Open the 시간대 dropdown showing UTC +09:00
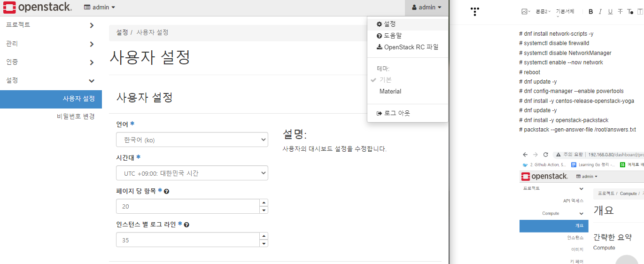The image size is (644, 264). 192,173
